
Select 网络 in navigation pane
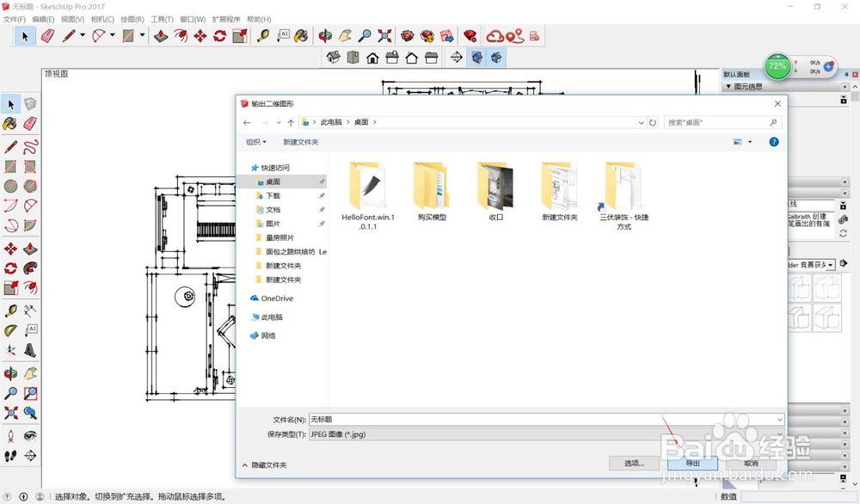(x=263, y=335)
